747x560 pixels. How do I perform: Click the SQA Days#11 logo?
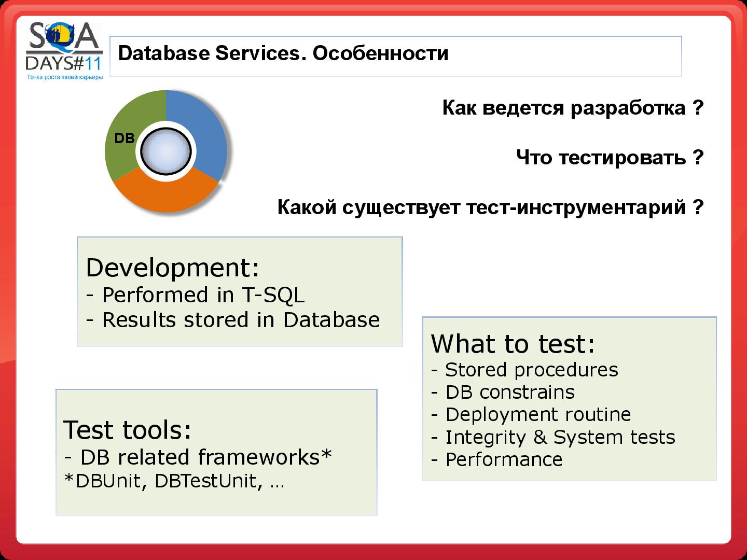(x=64, y=51)
